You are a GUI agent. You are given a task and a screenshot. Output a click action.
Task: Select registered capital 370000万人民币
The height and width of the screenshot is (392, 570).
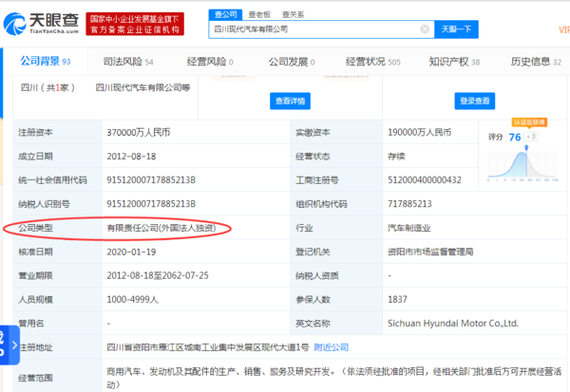[139, 132]
